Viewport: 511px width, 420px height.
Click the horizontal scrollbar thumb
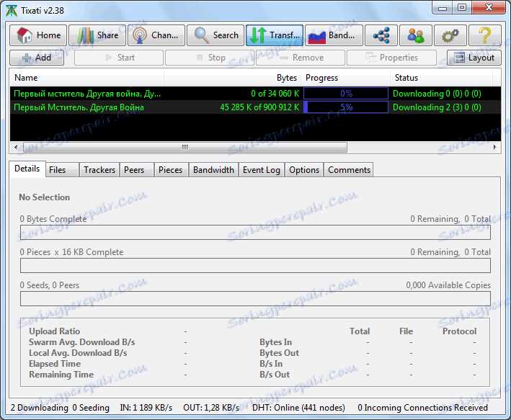click(185, 147)
